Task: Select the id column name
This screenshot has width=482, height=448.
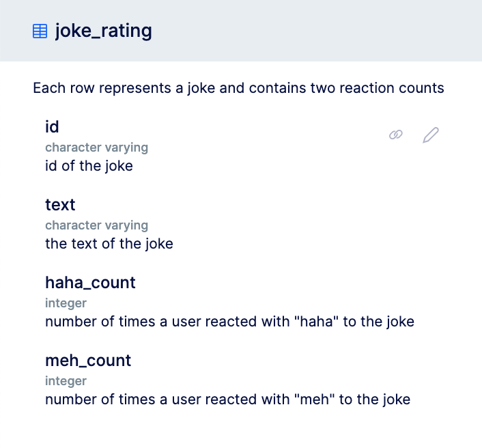Action: (52, 126)
